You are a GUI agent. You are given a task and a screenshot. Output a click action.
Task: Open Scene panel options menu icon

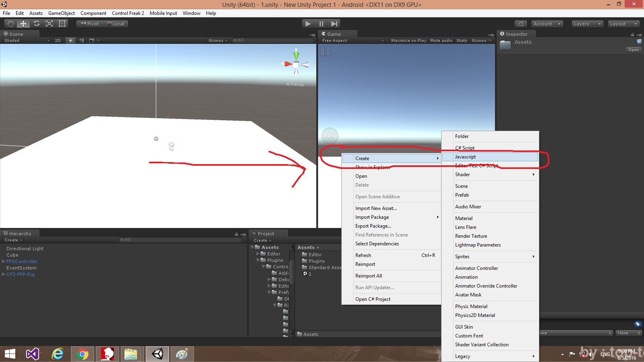pos(312,35)
